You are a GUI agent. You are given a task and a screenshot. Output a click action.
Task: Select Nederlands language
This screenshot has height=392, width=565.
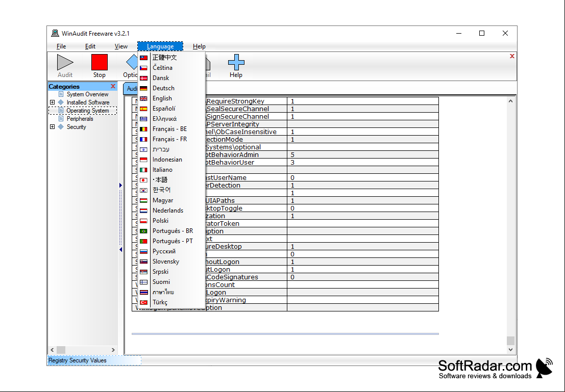(171, 211)
